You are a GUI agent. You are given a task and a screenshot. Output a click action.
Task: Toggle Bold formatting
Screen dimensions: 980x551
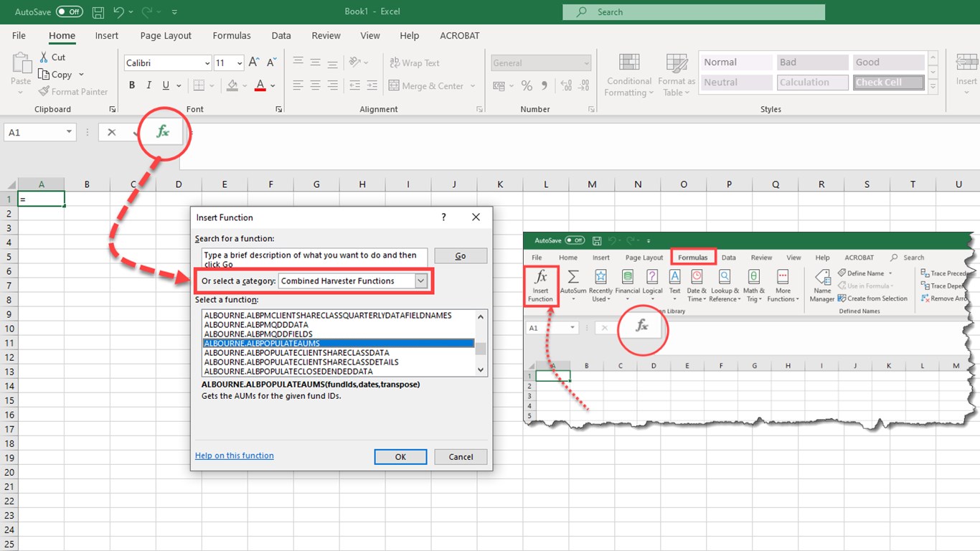tap(132, 85)
